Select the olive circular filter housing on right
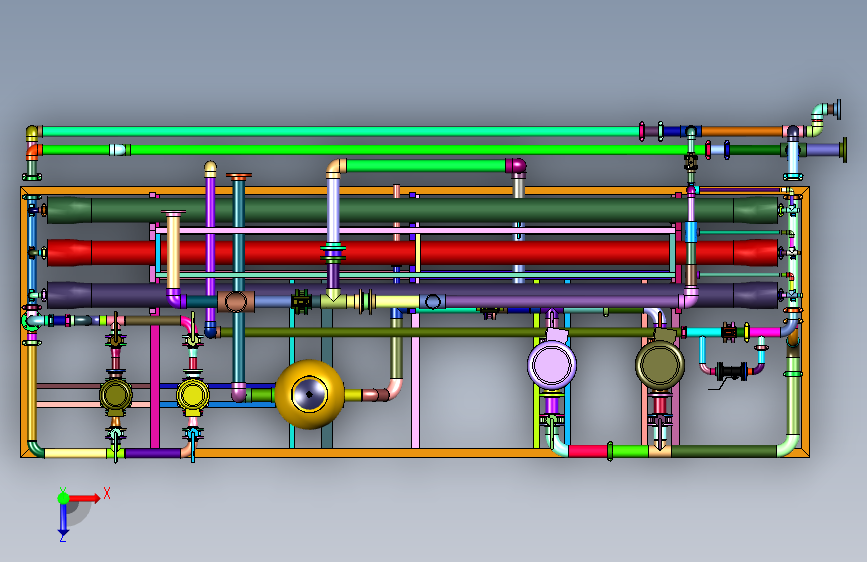The width and height of the screenshot is (867, 562). [x=660, y=365]
